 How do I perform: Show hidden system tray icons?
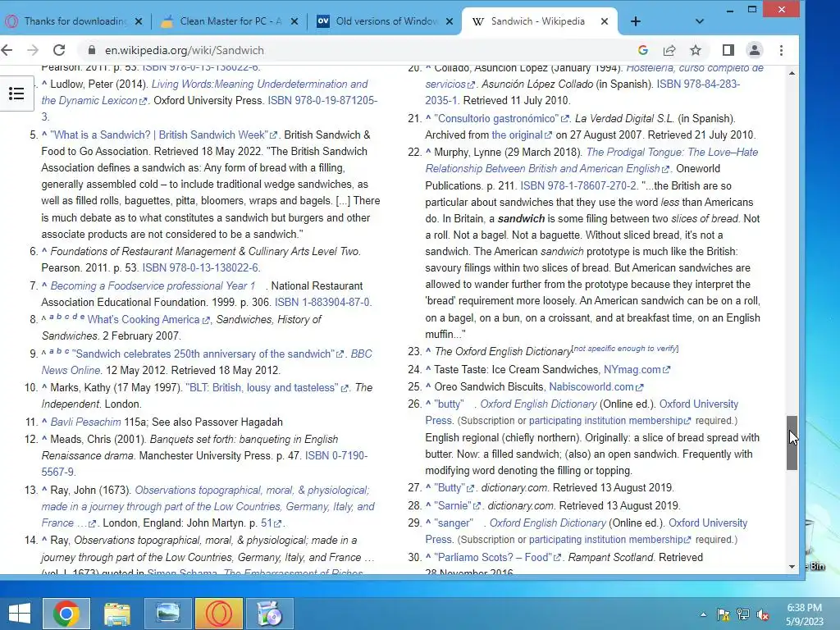[x=703, y=615]
